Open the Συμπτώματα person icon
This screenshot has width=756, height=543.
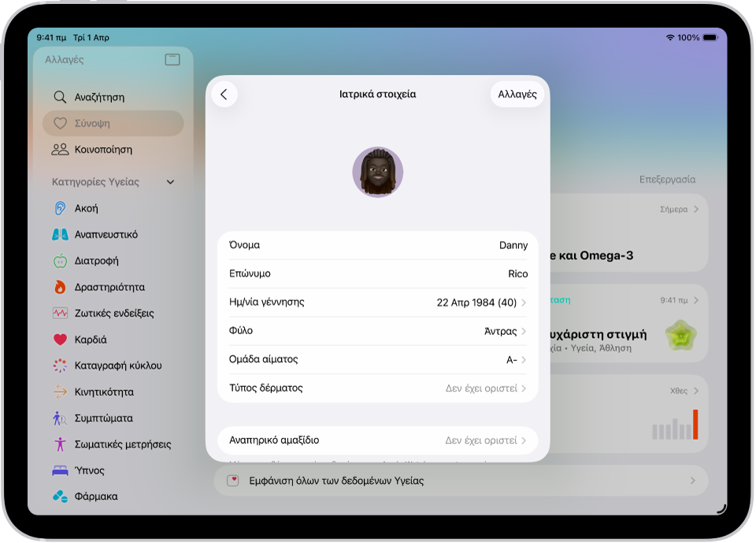[60, 418]
